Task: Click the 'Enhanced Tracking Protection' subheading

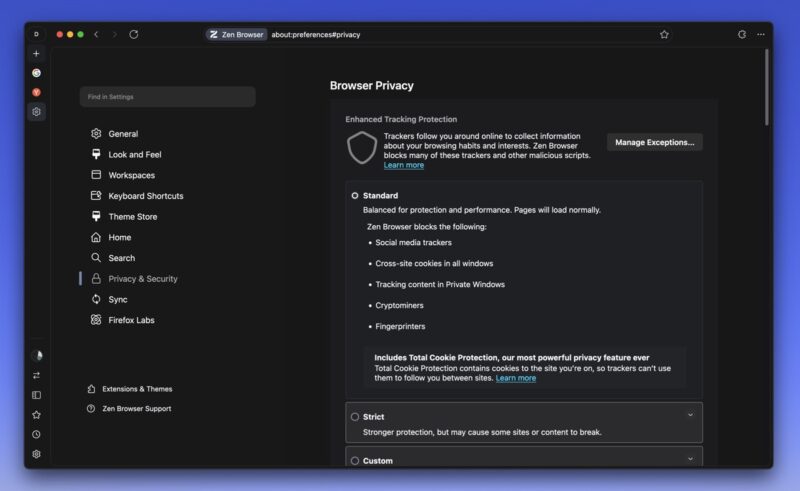Action: [401, 119]
